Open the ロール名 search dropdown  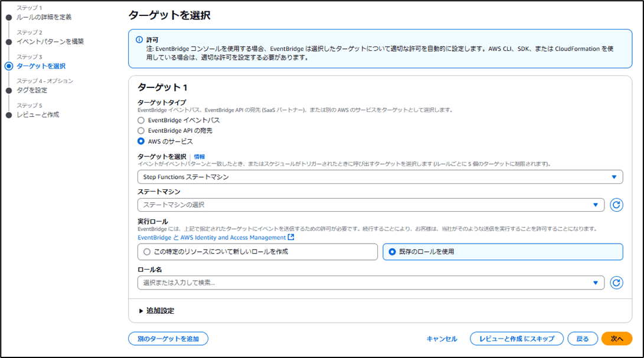tap(371, 283)
